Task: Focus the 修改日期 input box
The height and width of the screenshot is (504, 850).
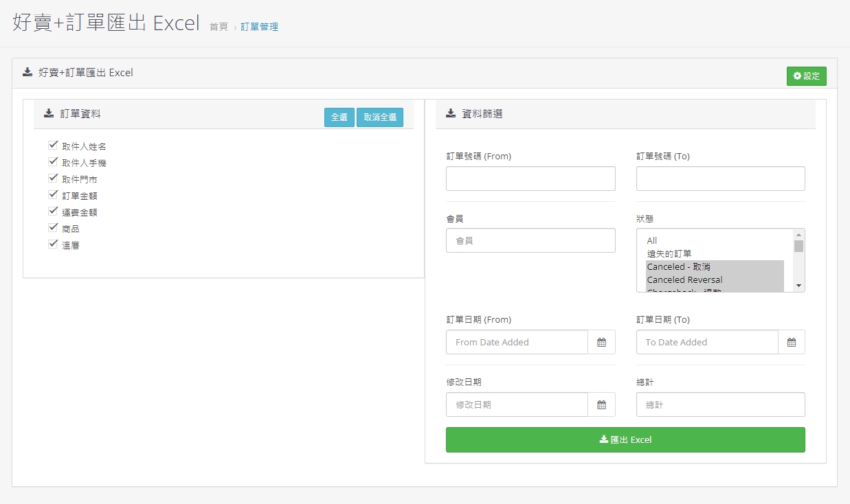Action: pyautogui.click(x=517, y=404)
